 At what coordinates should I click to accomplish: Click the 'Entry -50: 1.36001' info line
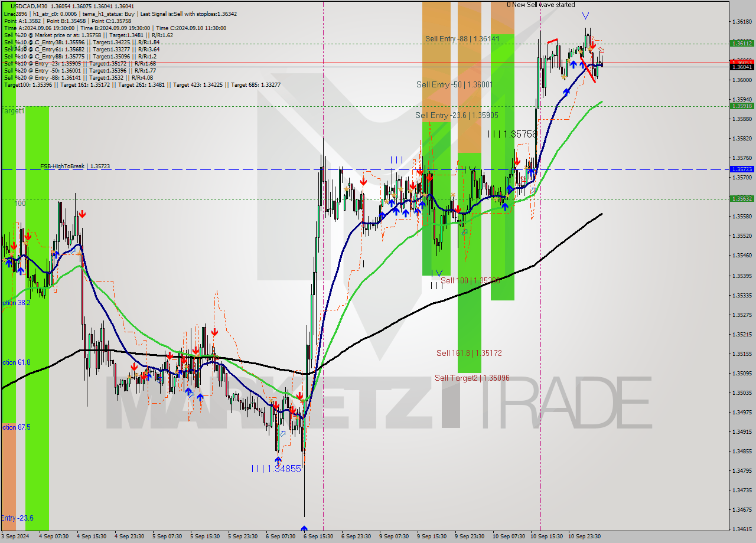[80, 70]
